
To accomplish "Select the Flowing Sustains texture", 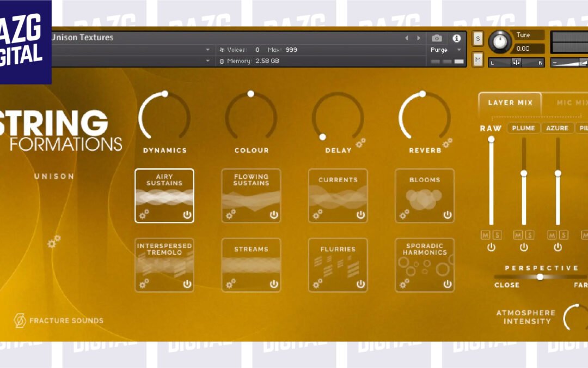I will click(251, 196).
